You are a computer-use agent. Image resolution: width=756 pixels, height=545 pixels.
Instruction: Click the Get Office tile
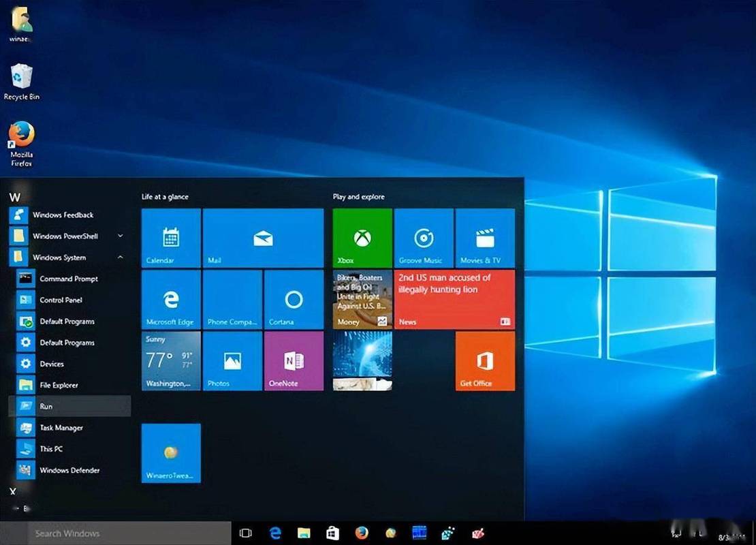[484, 360]
